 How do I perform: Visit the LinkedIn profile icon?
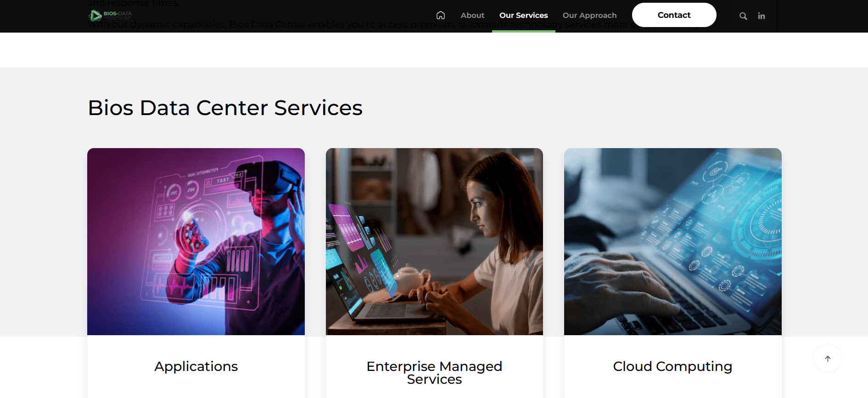762,16
